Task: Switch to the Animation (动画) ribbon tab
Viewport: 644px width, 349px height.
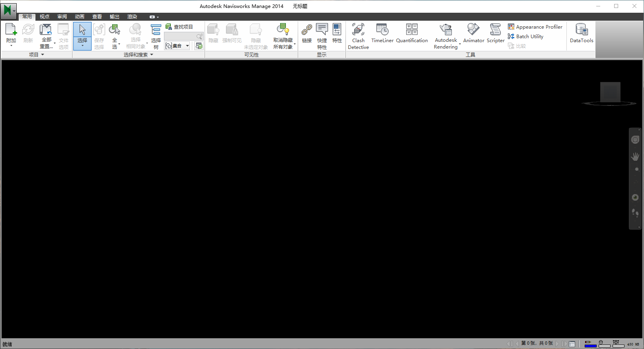Action: click(x=80, y=17)
